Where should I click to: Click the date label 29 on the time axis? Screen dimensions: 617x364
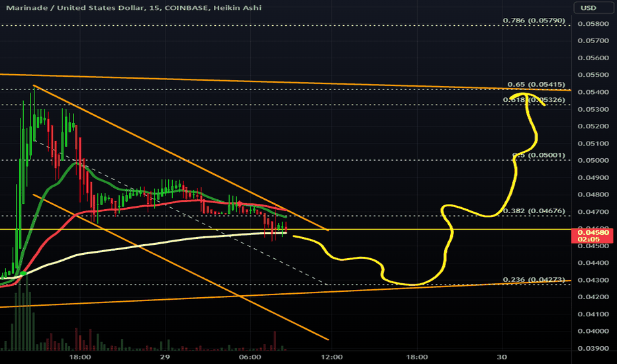tap(165, 357)
